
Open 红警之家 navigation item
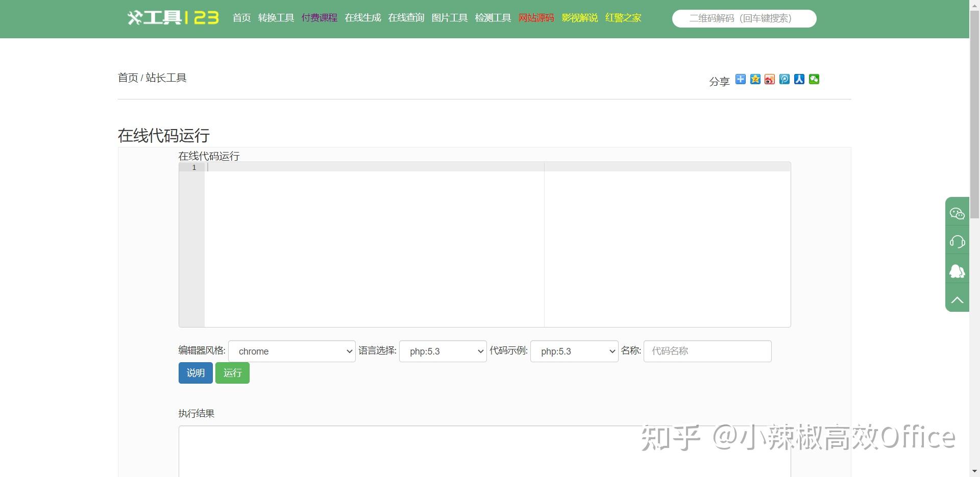(x=623, y=18)
